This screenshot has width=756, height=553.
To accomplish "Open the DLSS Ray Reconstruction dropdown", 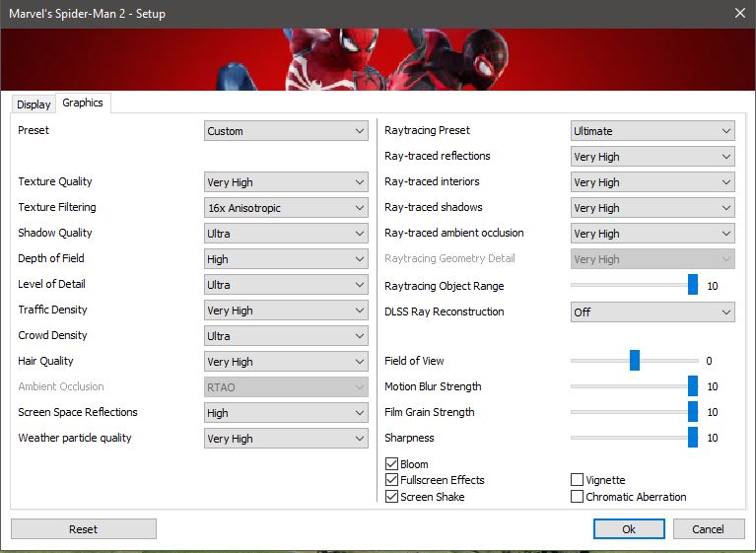I will pos(653,311).
